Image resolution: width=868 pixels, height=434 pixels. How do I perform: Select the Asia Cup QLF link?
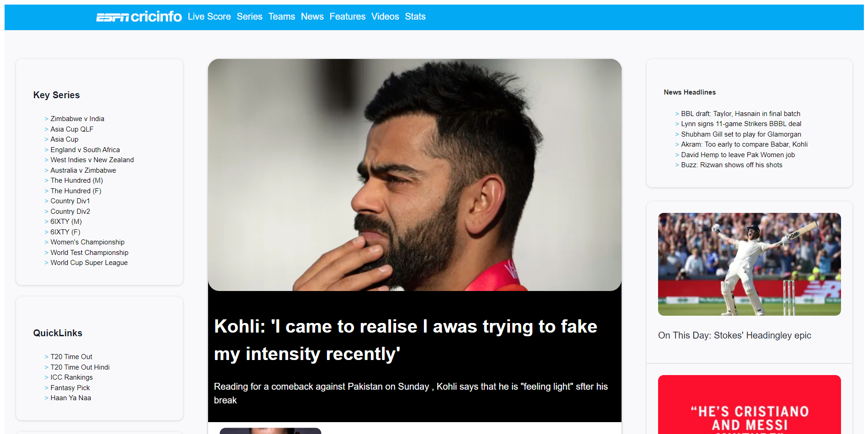click(72, 129)
